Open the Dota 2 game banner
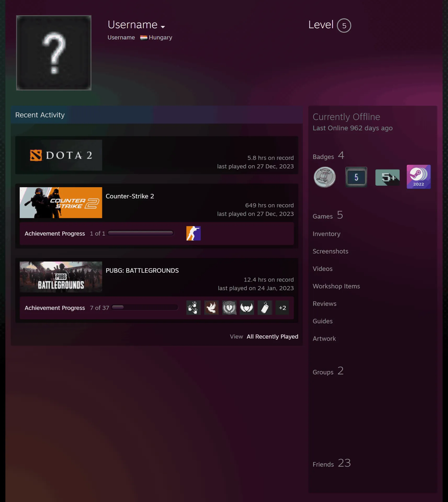This screenshot has height=502, width=448. tap(61, 155)
